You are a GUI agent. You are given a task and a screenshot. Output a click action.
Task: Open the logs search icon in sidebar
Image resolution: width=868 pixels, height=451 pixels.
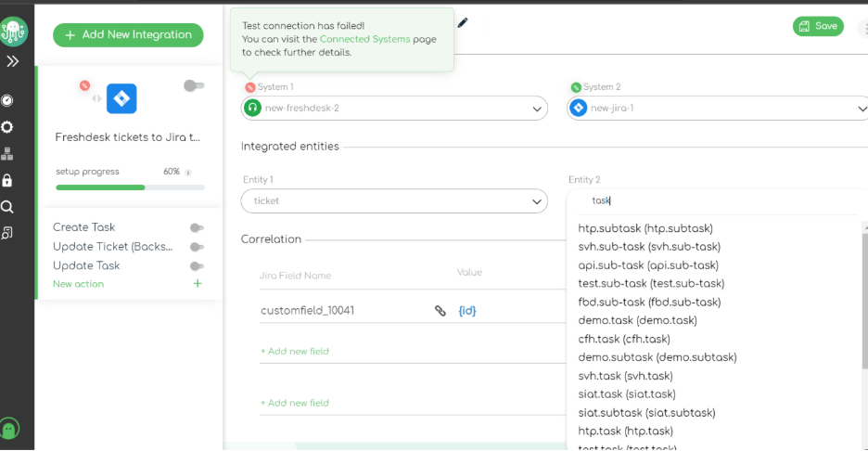point(7,233)
